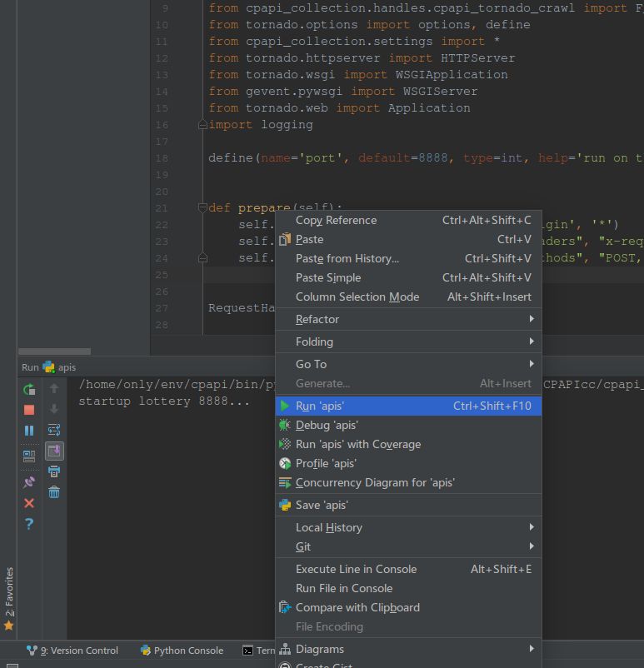Click line number 18 in the gutter
Viewport: 644px width, 668px height.
162,158
